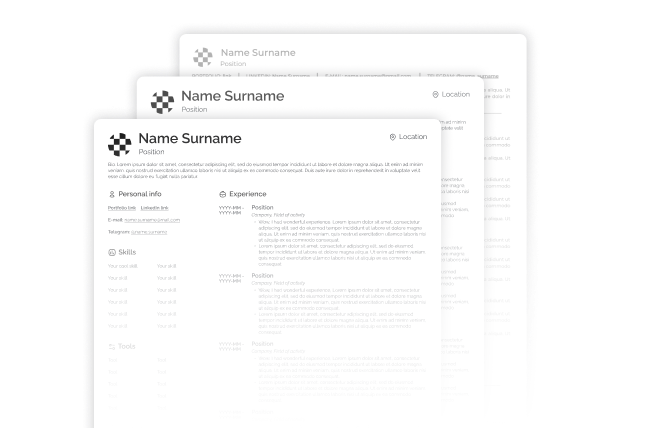This screenshot has width=645, height=428.
Task: Select the Name Surname heading on the front page
Action: click(190, 138)
